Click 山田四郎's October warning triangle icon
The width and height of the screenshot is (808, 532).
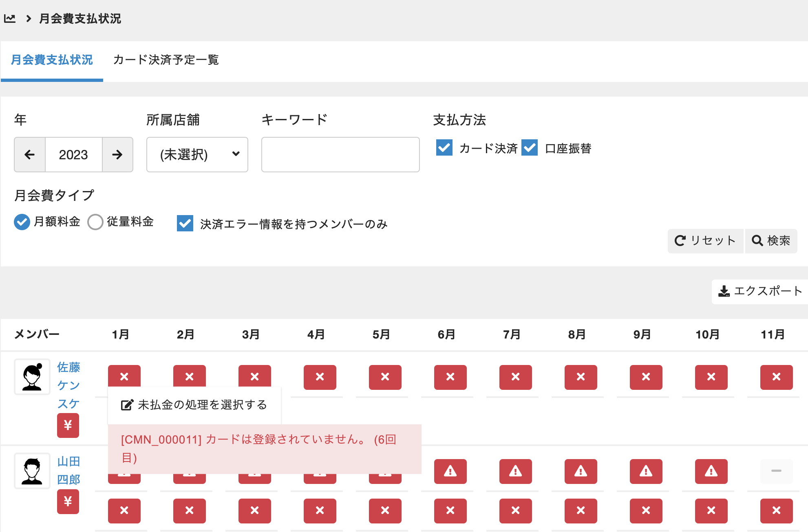[x=711, y=471]
